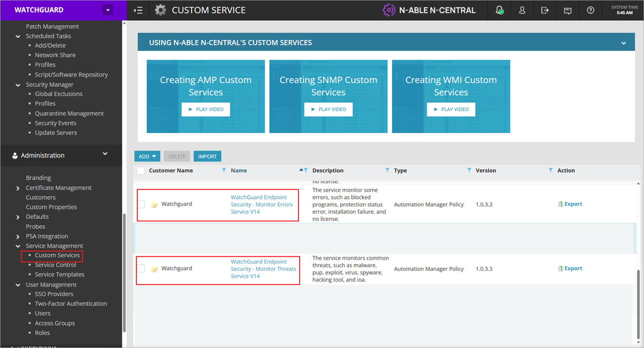Open Two-Factor Authentication settings
This screenshot has height=348, width=644.
point(71,304)
